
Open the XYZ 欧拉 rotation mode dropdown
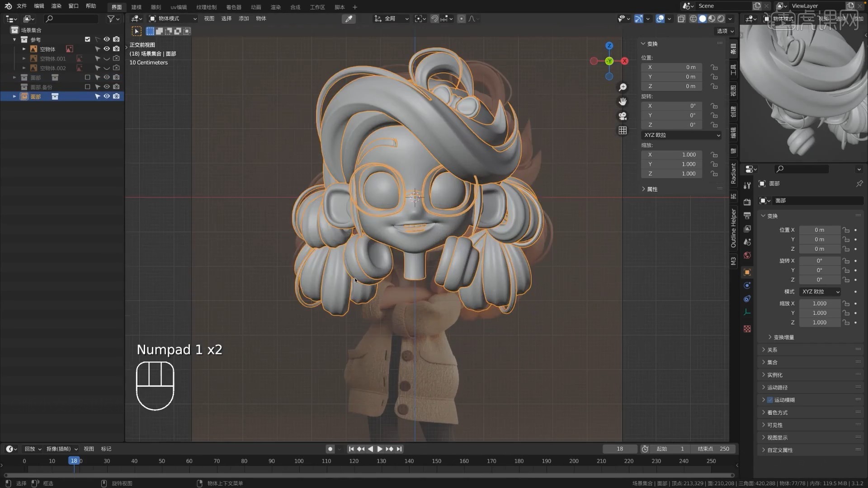click(x=681, y=135)
